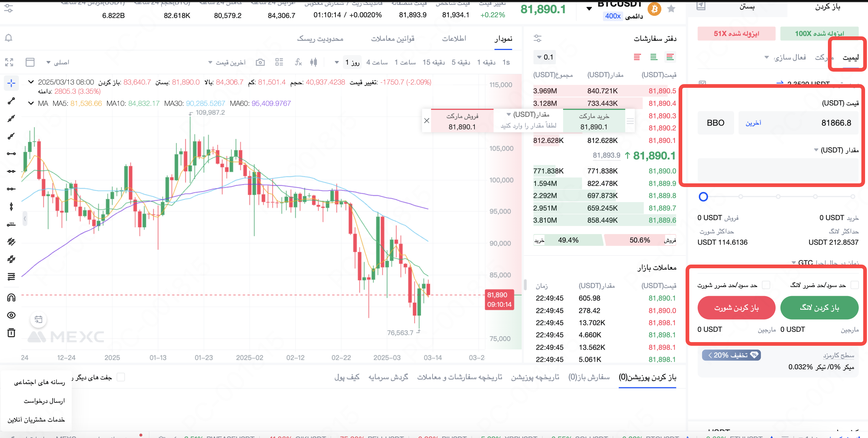The width and height of the screenshot is (868, 438).
Task: Select the stacked horizontal levels tool above the magnet
Action: pyautogui.click(x=11, y=277)
